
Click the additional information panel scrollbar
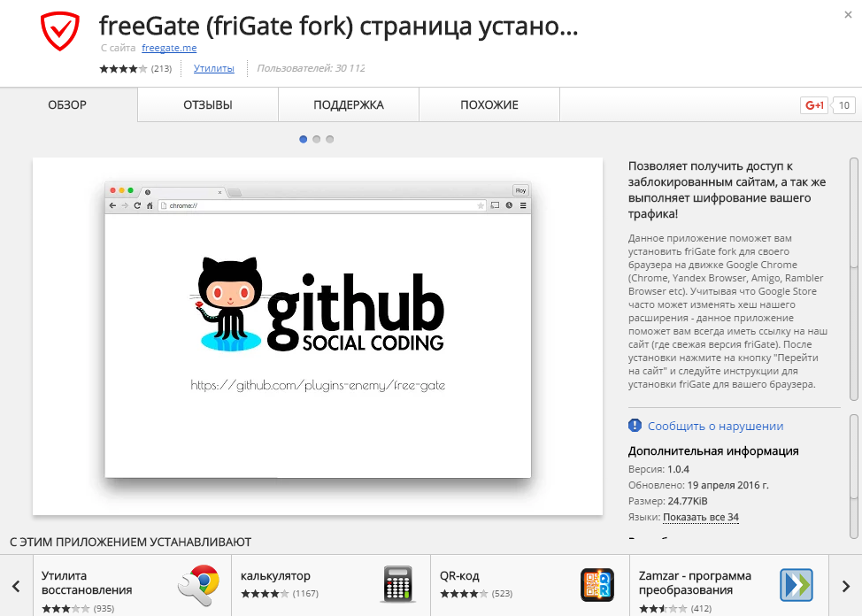(x=854, y=476)
